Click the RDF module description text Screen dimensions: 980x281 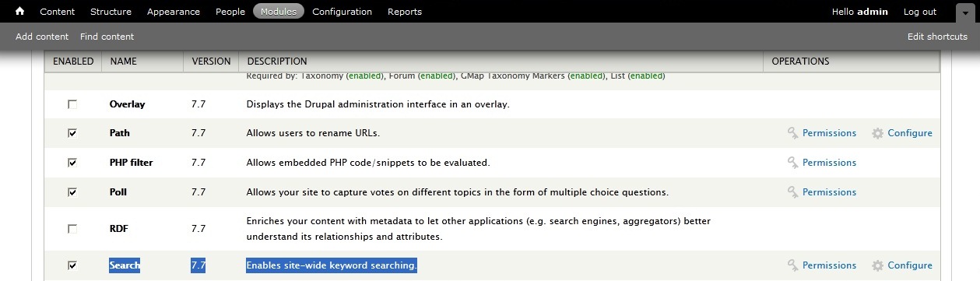click(479, 229)
